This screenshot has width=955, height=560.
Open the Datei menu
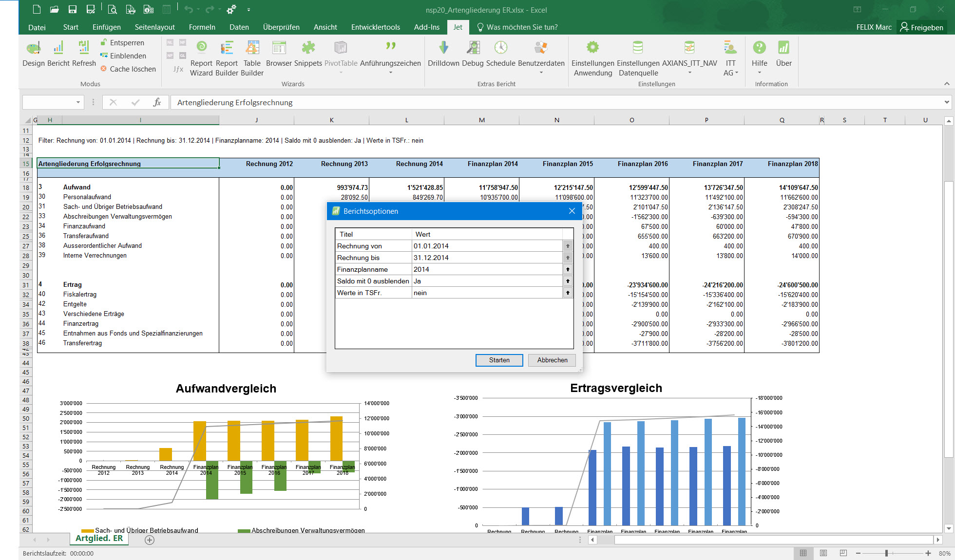coord(37,27)
